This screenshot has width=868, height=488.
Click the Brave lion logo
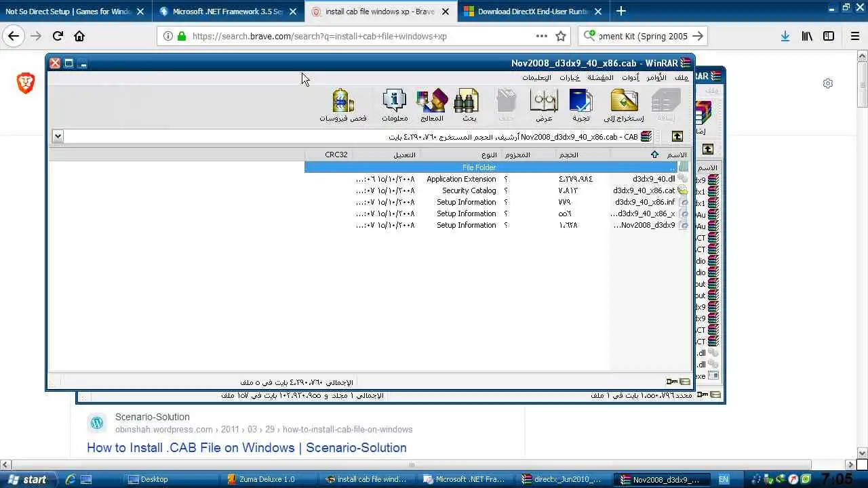coord(26,83)
